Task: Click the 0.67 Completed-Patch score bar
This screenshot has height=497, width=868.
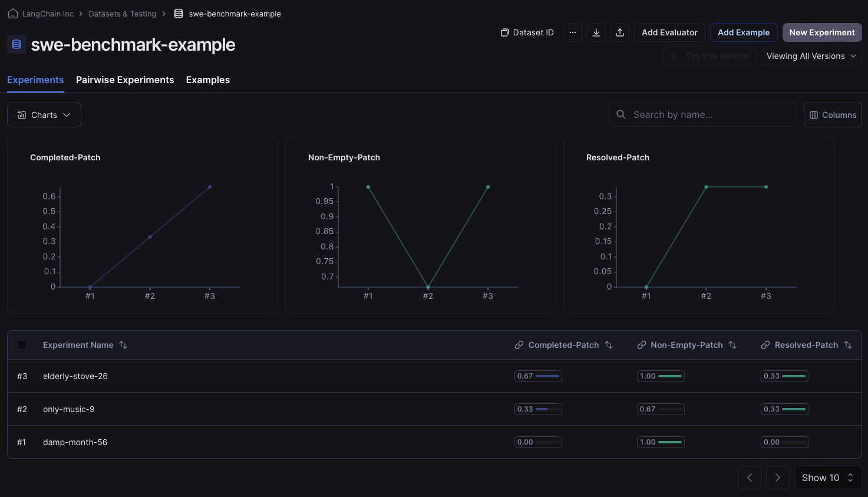Action: pyautogui.click(x=538, y=376)
